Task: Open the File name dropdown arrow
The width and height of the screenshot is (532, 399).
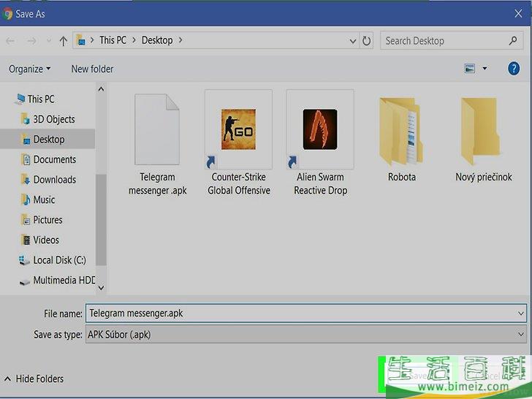Action: 521,313
